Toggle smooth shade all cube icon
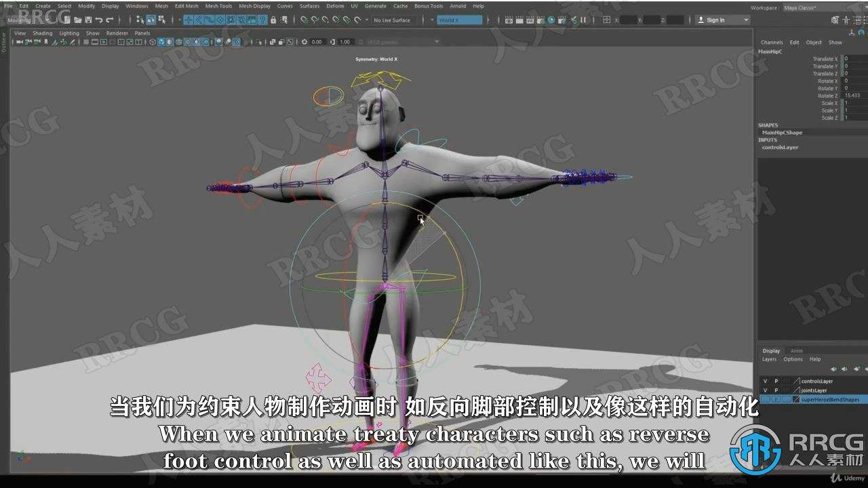The height and width of the screenshot is (488, 868). tap(161, 42)
